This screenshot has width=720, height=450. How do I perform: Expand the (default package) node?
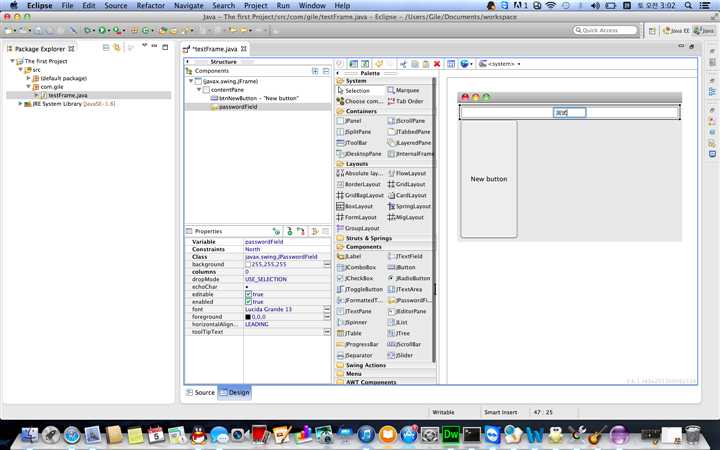pyautogui.click(x=28, y=78)
